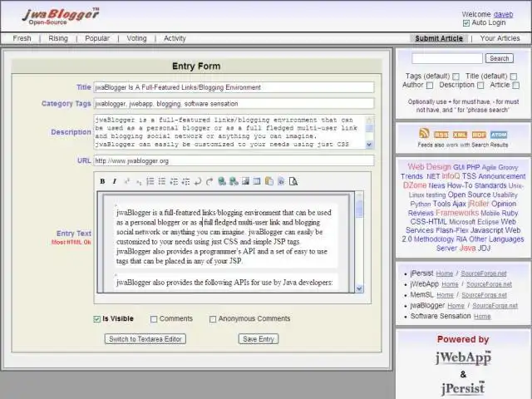Preview the entry with the magnifier icon

click(x=293, y=181)
